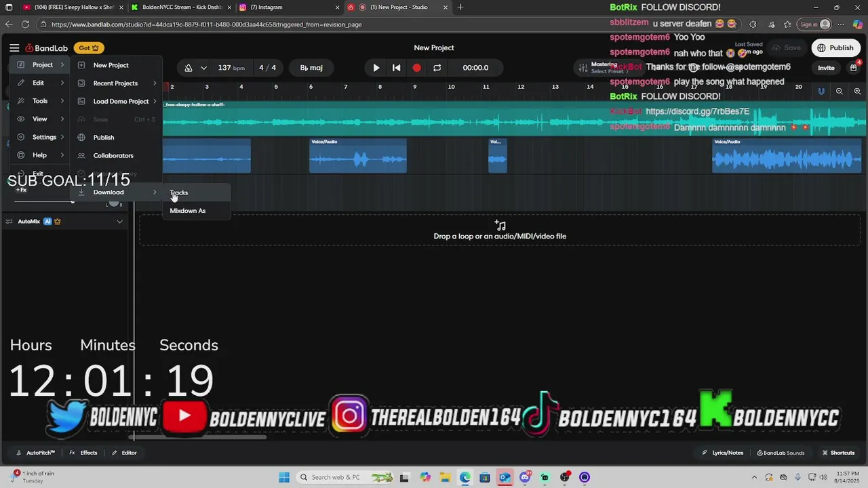Open the Windows Start menu

(x=283, y=477)
